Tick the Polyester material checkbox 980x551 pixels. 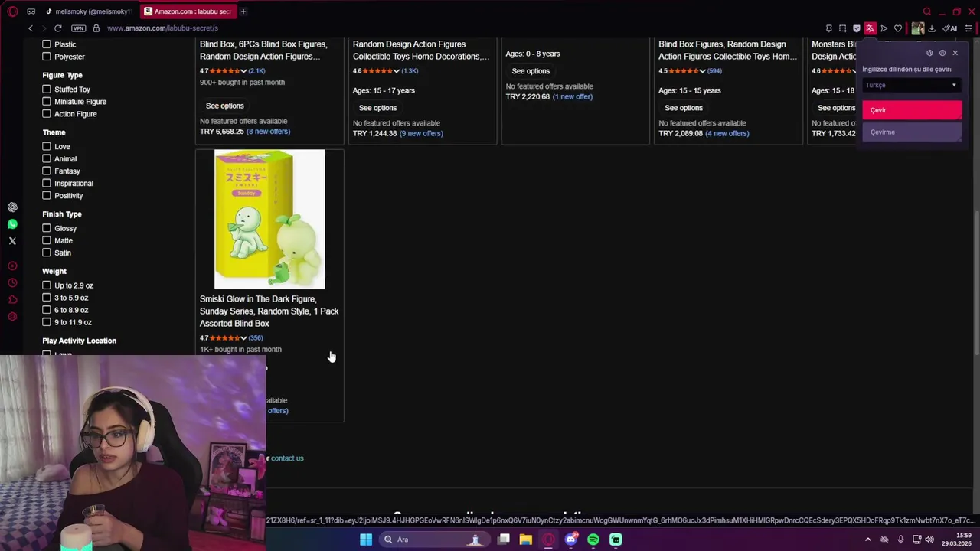pos(47,57)
